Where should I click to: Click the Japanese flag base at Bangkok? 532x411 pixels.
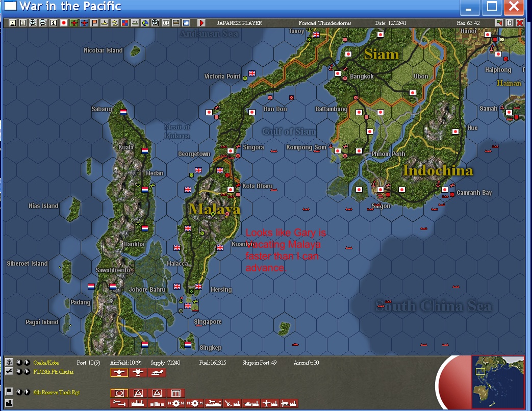point(338,73)
